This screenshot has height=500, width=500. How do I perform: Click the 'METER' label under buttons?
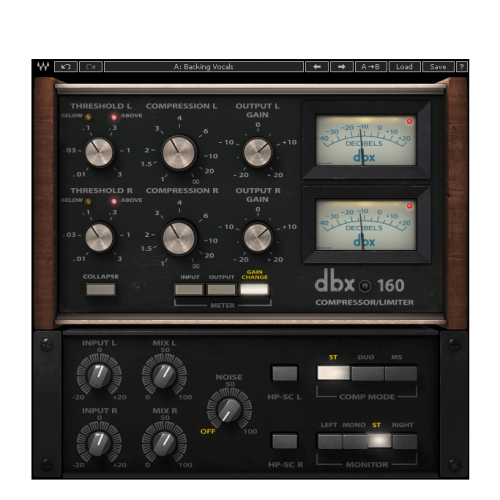(x=222, y=305)
